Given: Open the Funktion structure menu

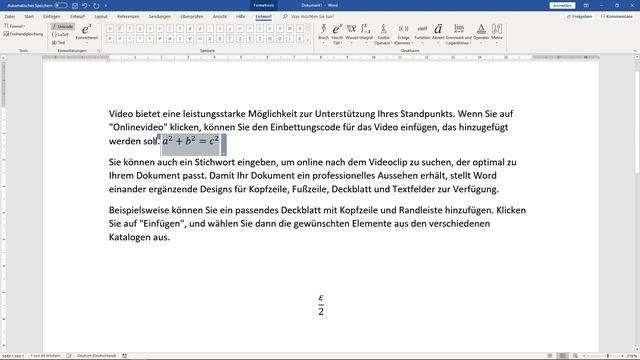Looking at the screenshot, I should click(422, 34).
